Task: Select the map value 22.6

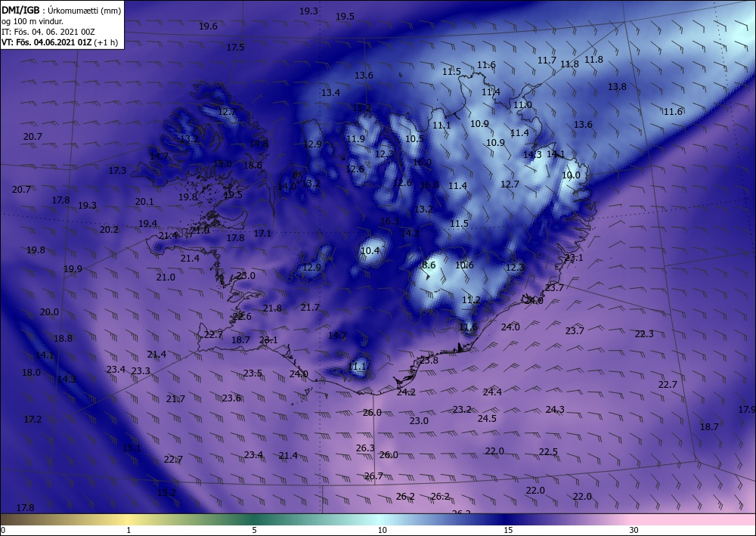Action: pyautogui.click(x=242, y=317)
